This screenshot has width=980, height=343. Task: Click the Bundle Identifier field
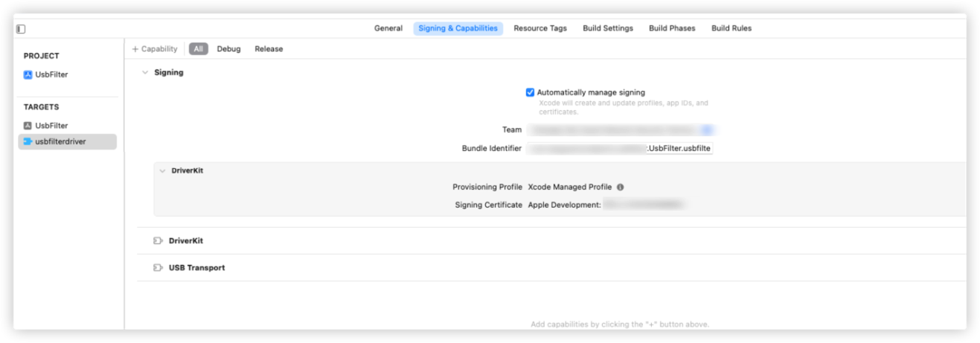(620, 149)
